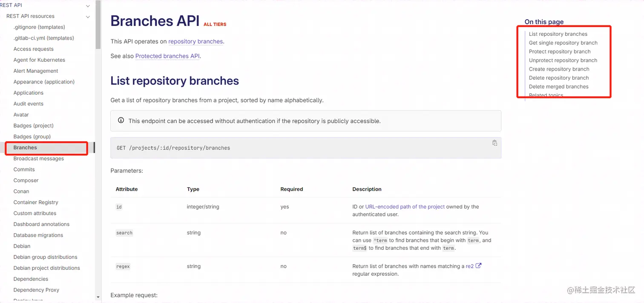This screenshot has width=644, height=303.
Task: Open the .gitlab-ci.yml (templates) page
Action: tap(43, 38)
